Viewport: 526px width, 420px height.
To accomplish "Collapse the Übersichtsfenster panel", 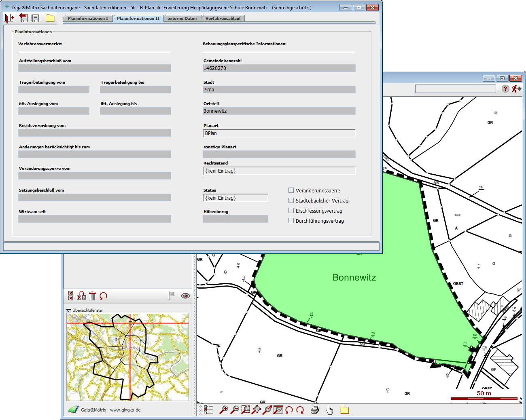I will click(69, 310).
